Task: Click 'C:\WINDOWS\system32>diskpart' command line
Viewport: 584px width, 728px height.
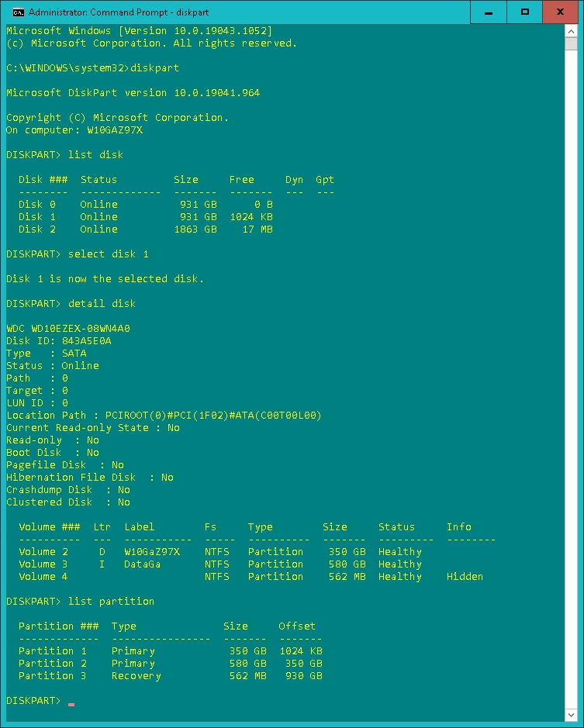Action: click(x=92, y=67)
